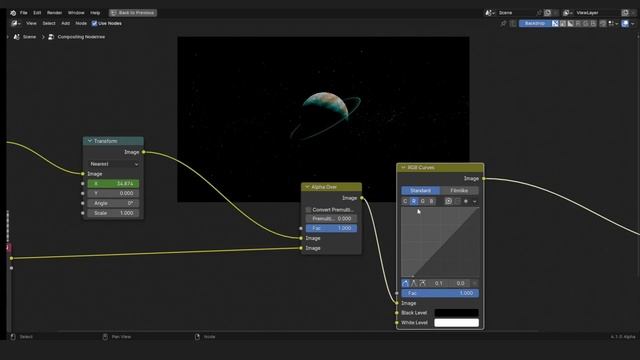
Task: Toggle the Backdrop button
Action: [535, 23]
